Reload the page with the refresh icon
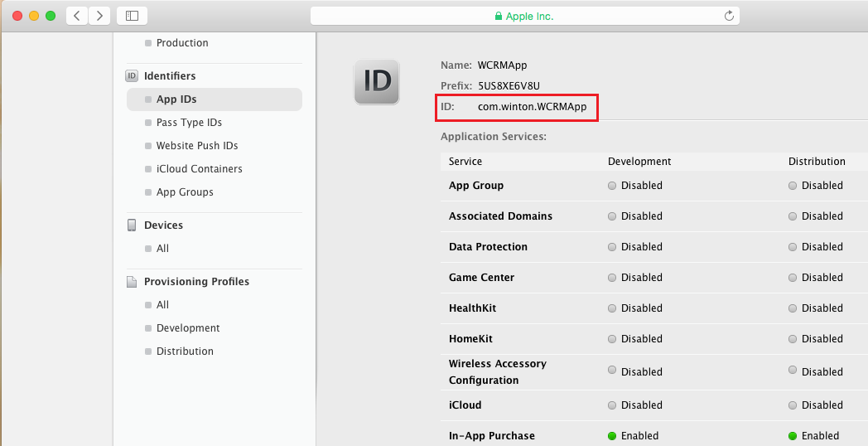 (x=729, y=16)
